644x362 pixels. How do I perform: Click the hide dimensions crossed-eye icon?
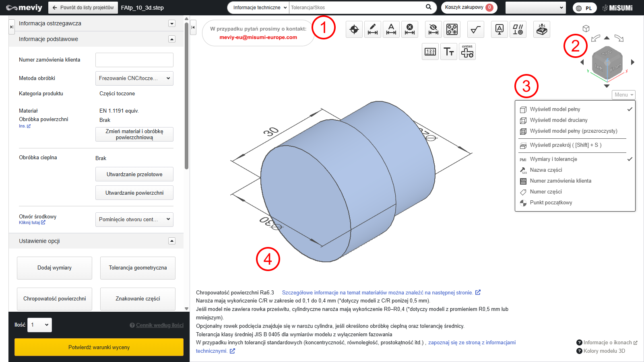click(433, 29)
